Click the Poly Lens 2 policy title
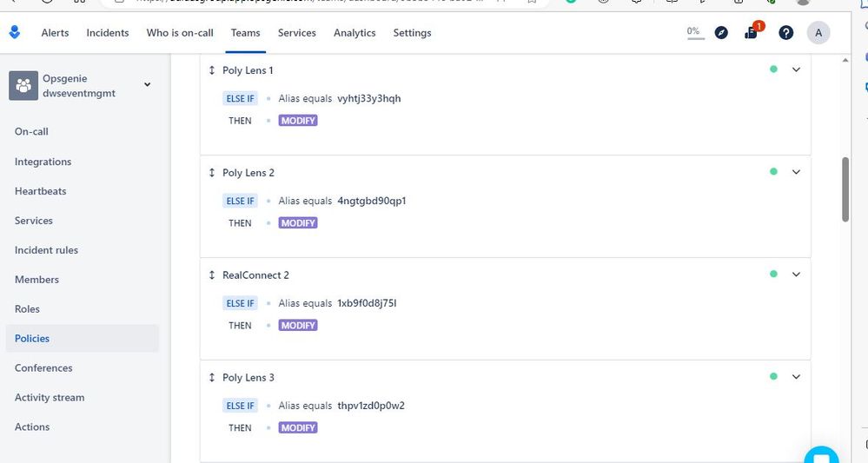 248,173
